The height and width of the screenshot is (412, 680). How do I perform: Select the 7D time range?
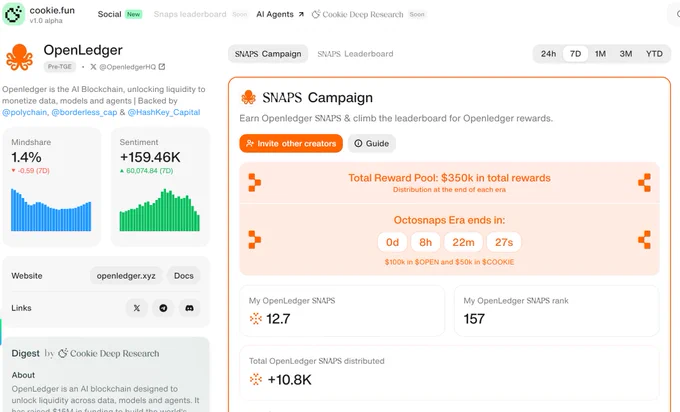(575, 54)
